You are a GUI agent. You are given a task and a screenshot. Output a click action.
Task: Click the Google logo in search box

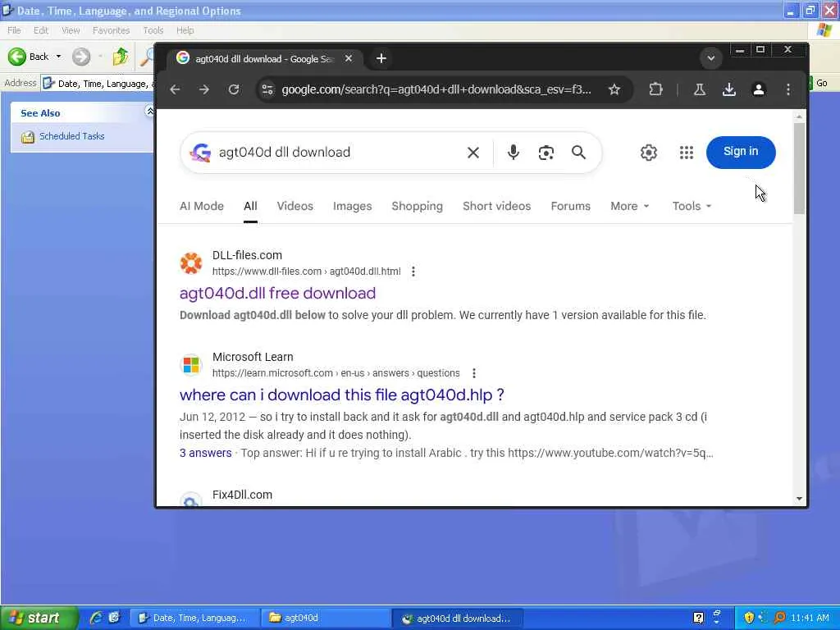pyautogui.click(x=200, y=153)
